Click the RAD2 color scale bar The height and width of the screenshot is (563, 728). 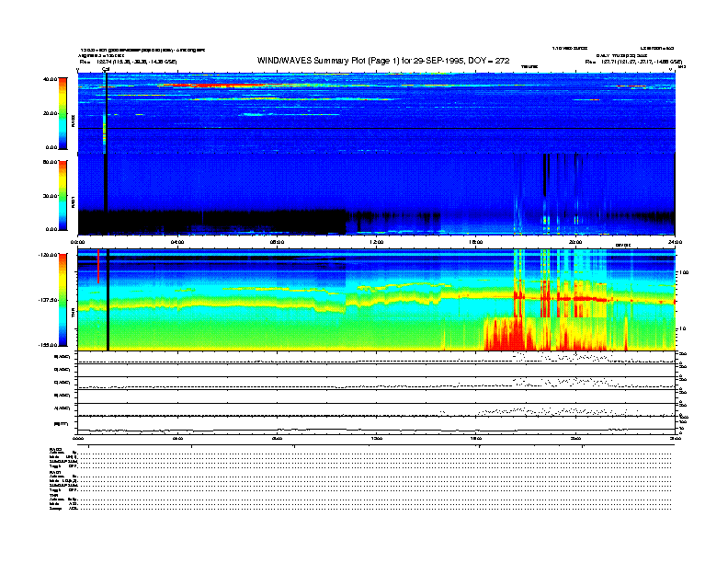point(63,113)
